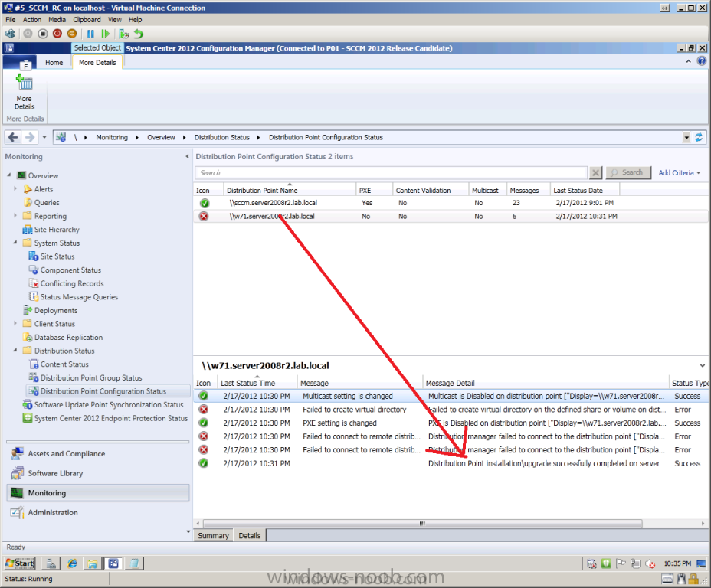Select the \\sccm.server2008r2.lab.local row

click(x=451, y=203)
